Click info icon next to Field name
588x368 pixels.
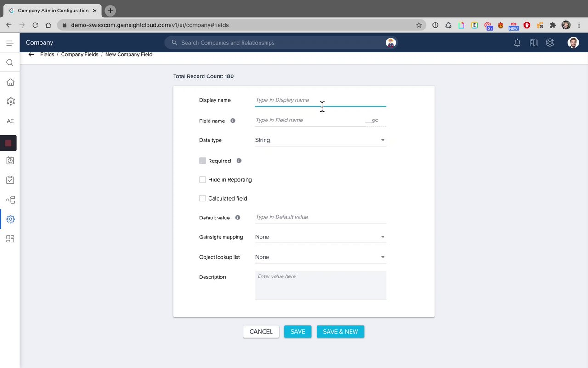coord(232,121)
